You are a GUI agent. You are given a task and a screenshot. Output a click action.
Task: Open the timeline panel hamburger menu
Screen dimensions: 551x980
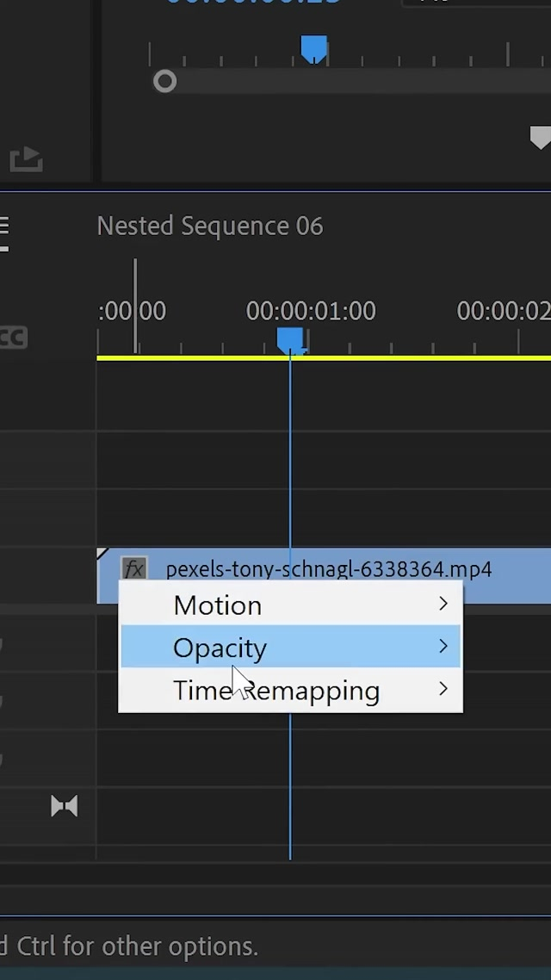pyautogui.click(x=4, y=226)
